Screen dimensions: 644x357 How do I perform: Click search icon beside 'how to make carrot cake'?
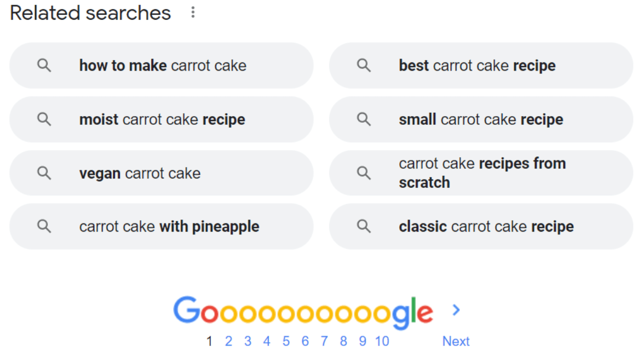[x=44, y=66]
